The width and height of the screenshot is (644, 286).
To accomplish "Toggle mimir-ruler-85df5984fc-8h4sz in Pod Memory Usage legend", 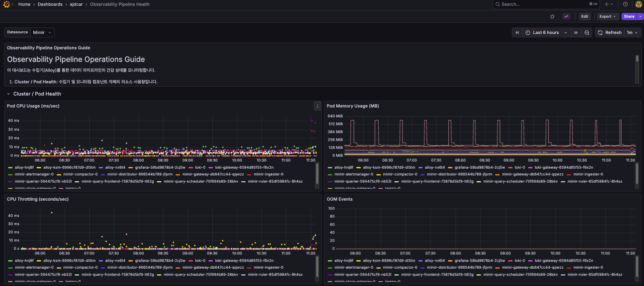I will coord(595,181).
